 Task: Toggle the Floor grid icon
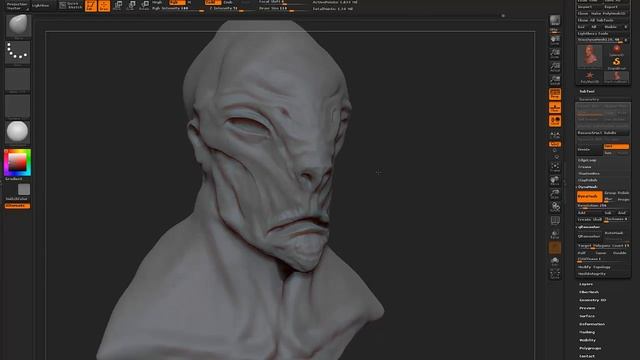tap(555, 107)
